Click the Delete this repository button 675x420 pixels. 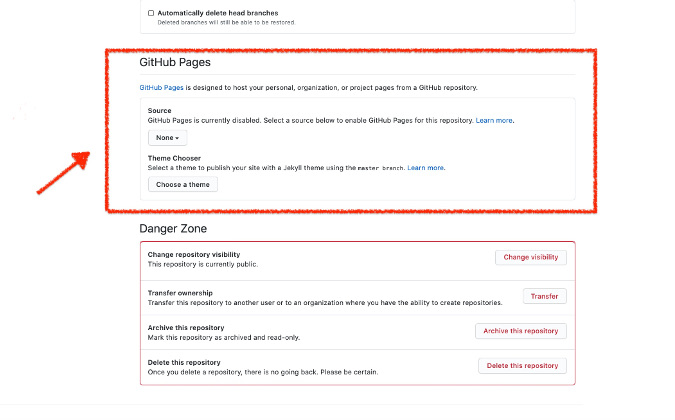pyautogui.click(x=522, y=366)
